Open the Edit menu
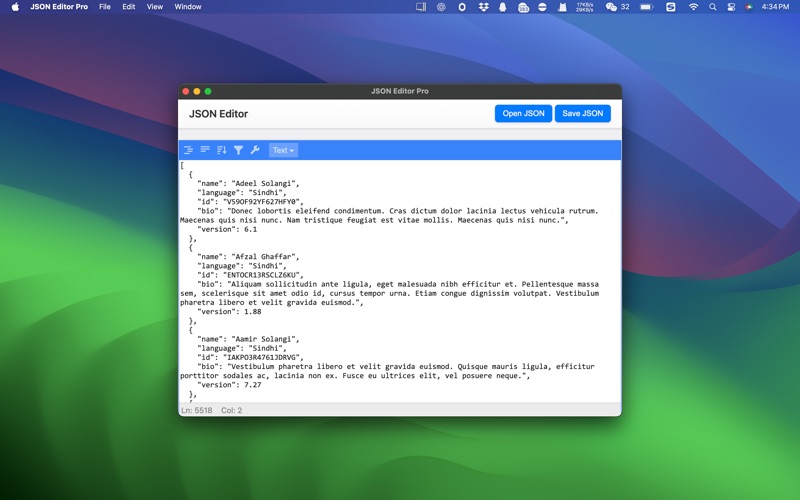This screenshot has width=800, height=500. (x=129, y=7)
